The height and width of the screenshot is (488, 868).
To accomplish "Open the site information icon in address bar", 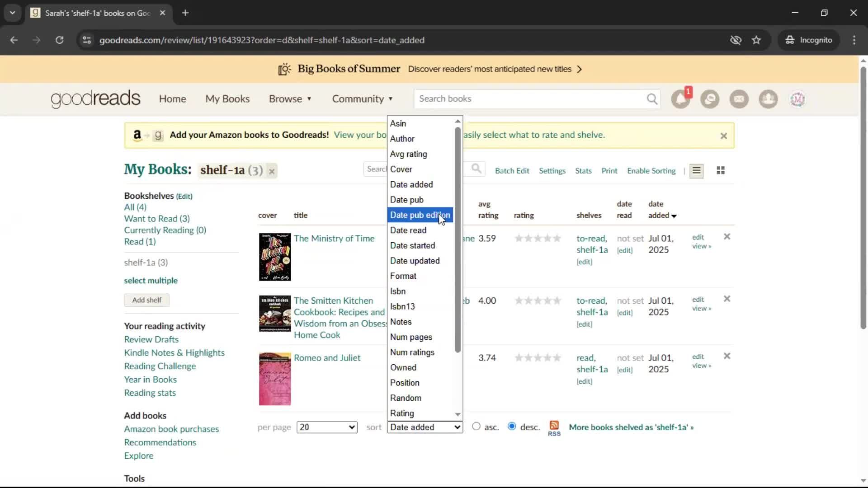I will click(x=87, y=40).
